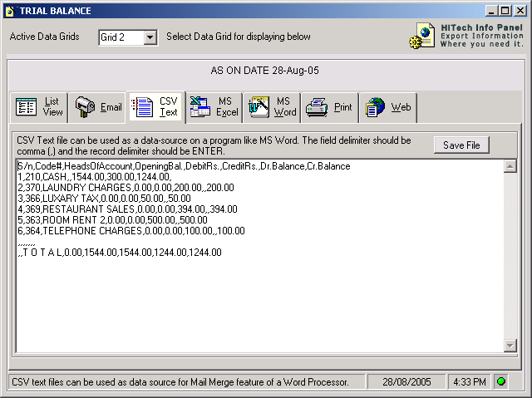This screenshot has width=532, height=398.
Task: Switch to the List View tab
Action: click(x=39, y=107)
